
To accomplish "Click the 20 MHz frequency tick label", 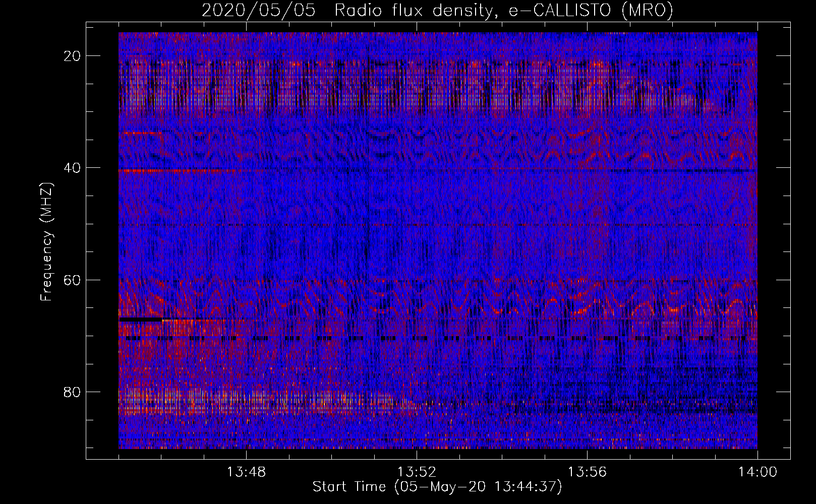I will point(73,56).
